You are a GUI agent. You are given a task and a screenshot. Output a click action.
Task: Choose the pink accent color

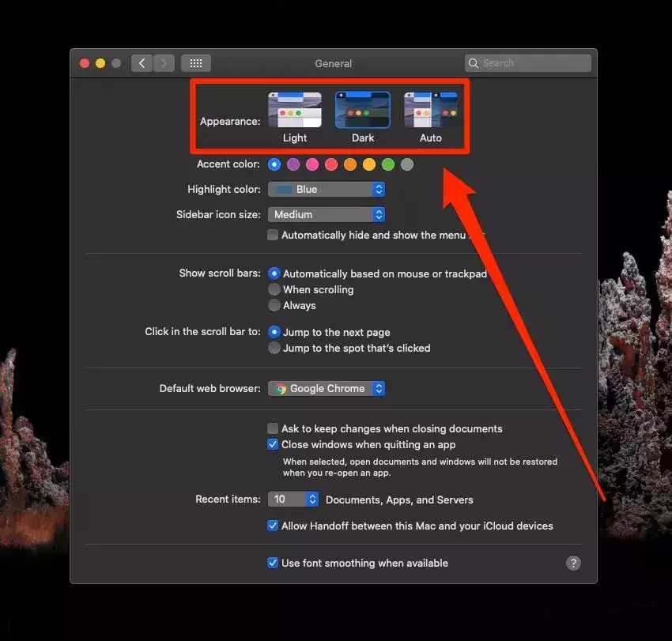(312, 164)
